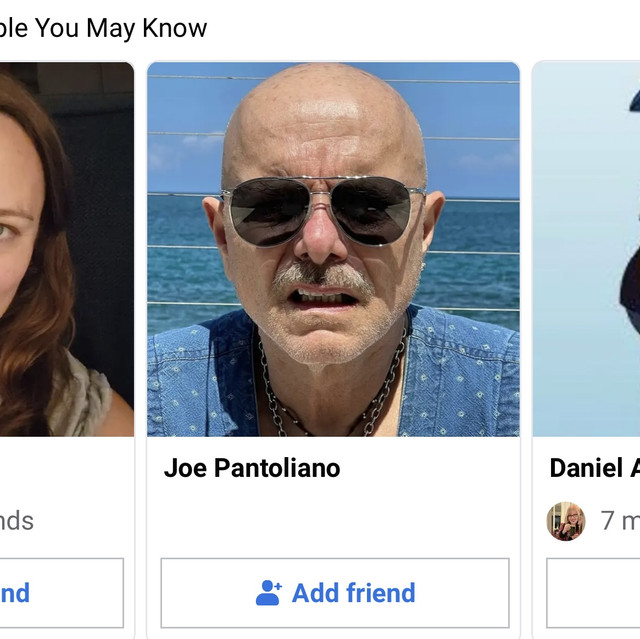
Task: Click the "Add friend" text label
Action: [353, 593]
